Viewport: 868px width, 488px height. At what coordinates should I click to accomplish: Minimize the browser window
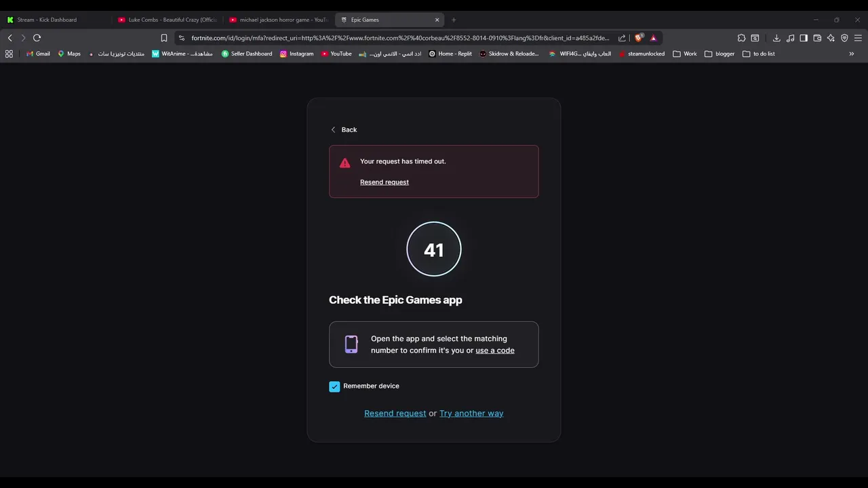point(816,20)
